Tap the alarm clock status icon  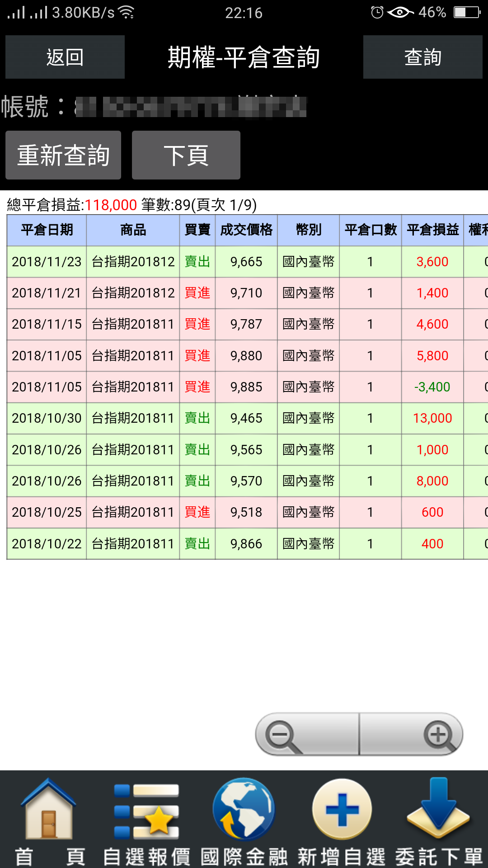point(377,12)
